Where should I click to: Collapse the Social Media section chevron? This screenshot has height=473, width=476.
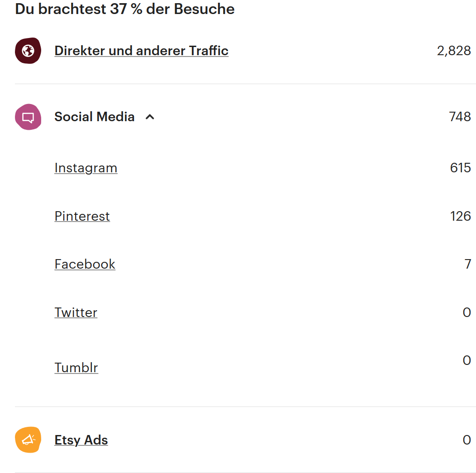tap(150, 117)
